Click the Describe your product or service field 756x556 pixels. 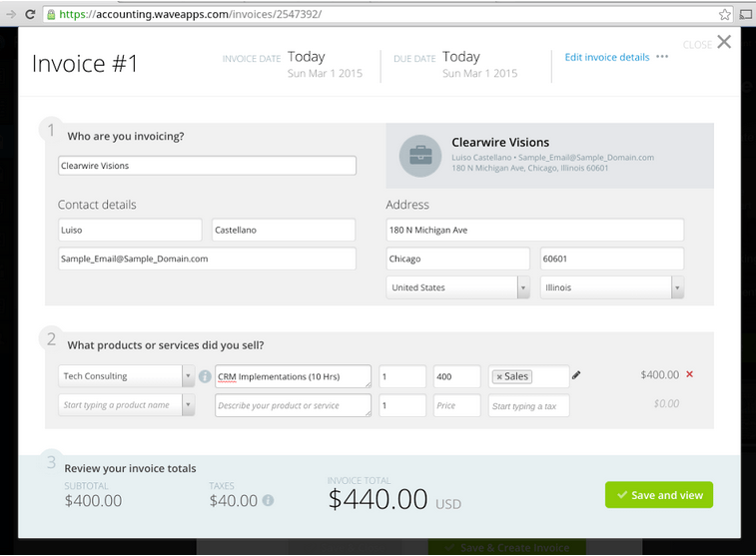pos(294,405)
